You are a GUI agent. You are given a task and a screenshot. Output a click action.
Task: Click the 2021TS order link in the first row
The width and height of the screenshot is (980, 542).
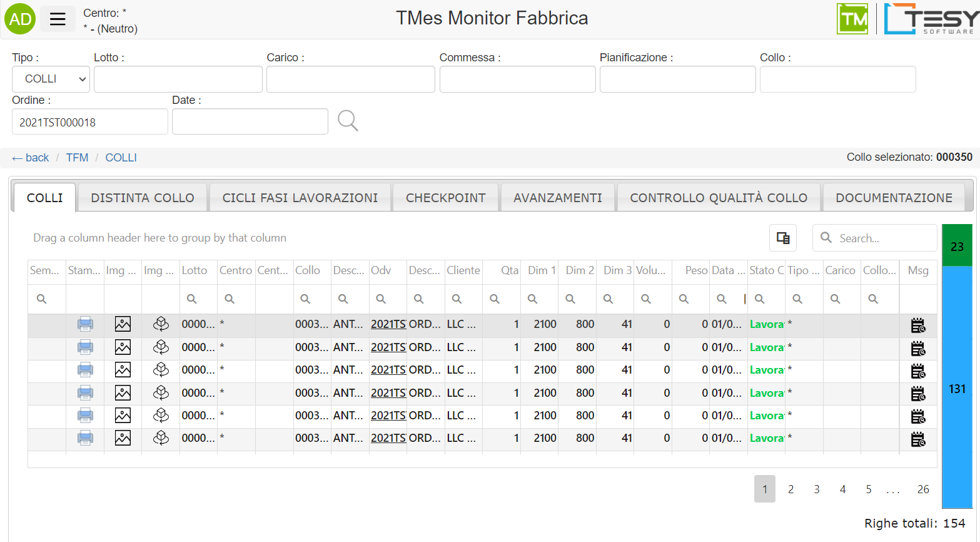tap(388, 324)
